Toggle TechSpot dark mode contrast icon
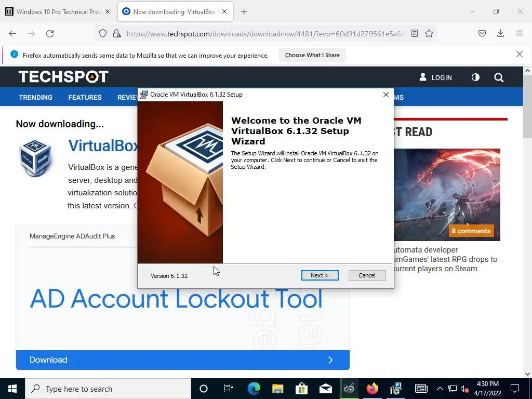This screenshot has width=532, height=399. click(x=475, y=77)
